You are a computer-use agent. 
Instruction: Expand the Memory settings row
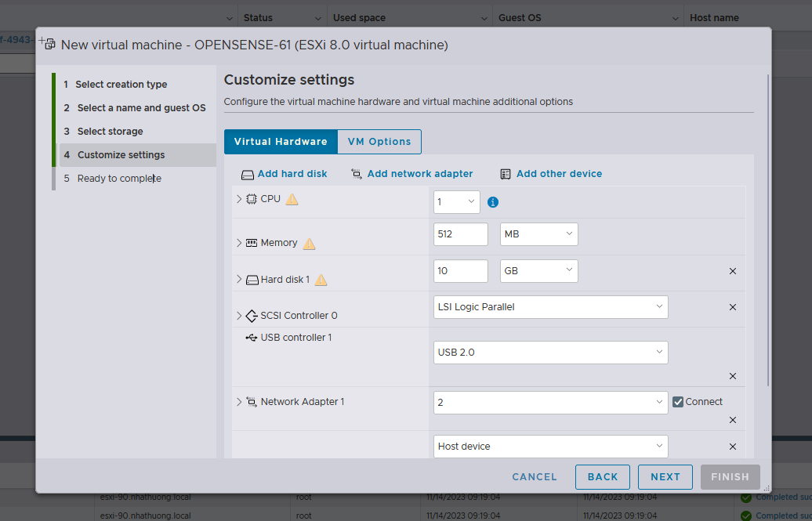tap(240, 243)
